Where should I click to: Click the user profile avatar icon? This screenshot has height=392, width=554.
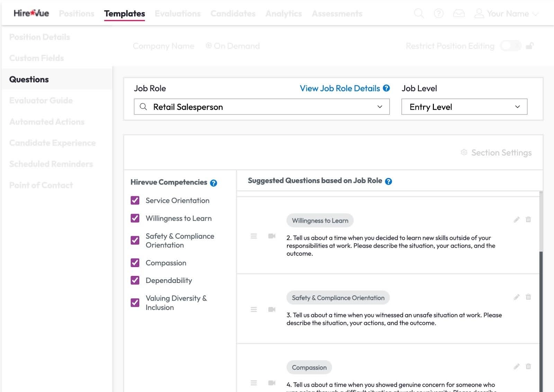(479, 14)
